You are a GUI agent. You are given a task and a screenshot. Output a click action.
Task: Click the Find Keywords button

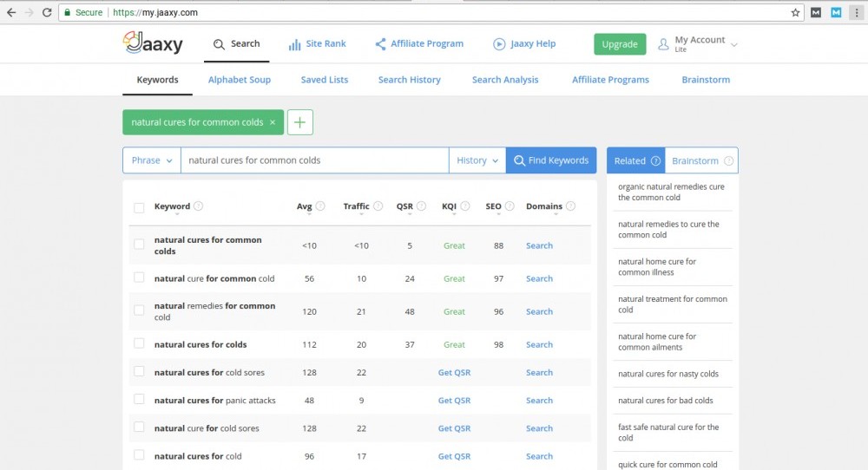point(551,160)
